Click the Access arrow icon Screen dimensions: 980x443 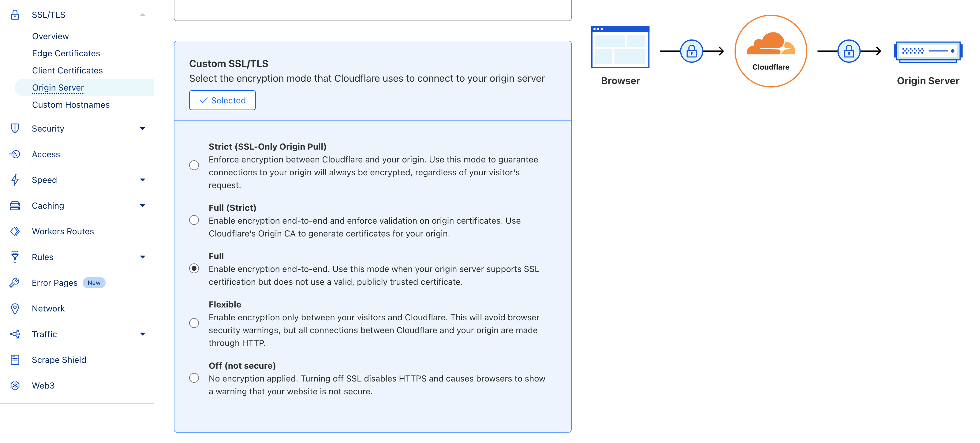point(15,154)
